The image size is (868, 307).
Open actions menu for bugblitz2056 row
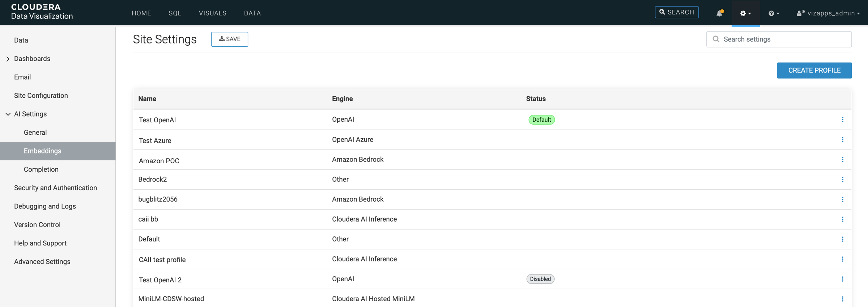pyautogui.click(x=842, y=199)
